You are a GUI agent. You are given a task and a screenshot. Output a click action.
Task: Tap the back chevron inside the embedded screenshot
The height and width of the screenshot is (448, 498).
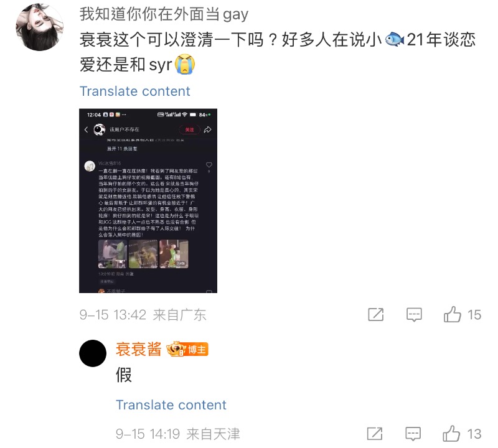[86, 129]
